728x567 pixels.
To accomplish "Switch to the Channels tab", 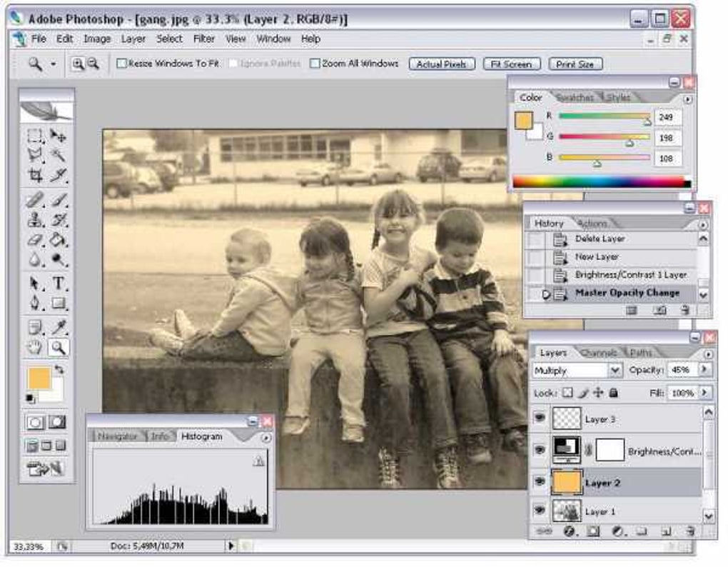I will click(598, 353).
